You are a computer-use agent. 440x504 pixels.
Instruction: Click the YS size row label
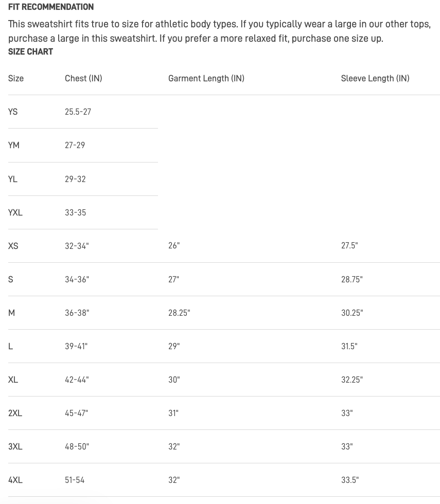click(x=13, y=112)
